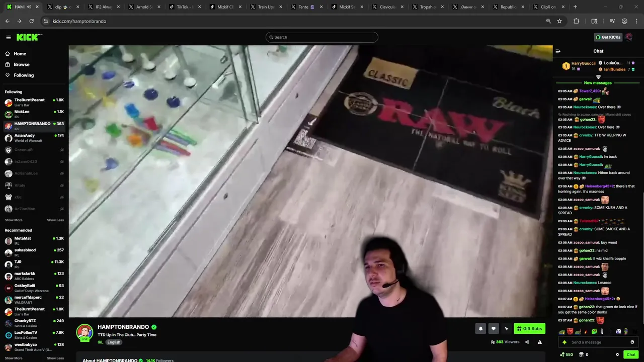Click HAMPTONBRANDO streamer avatar
Image resolution: width=644 pixels, height=362 pixels.
[85, 333]
